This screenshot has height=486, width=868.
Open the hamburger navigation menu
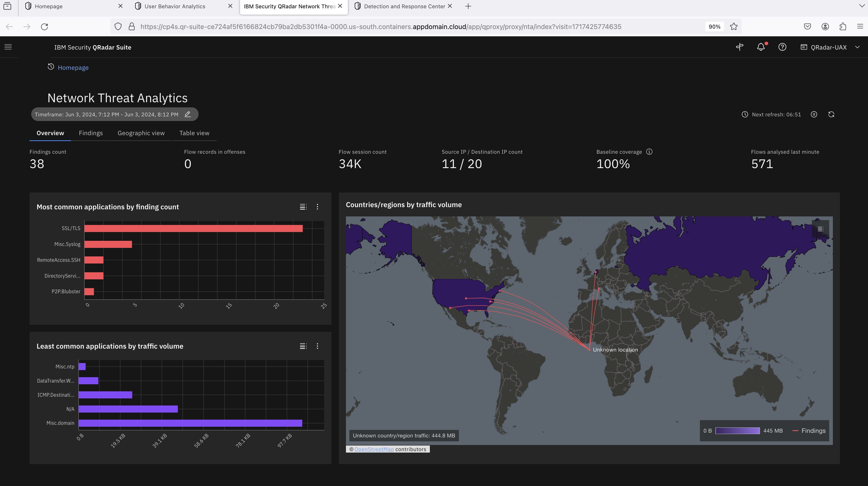click(8, 47)
